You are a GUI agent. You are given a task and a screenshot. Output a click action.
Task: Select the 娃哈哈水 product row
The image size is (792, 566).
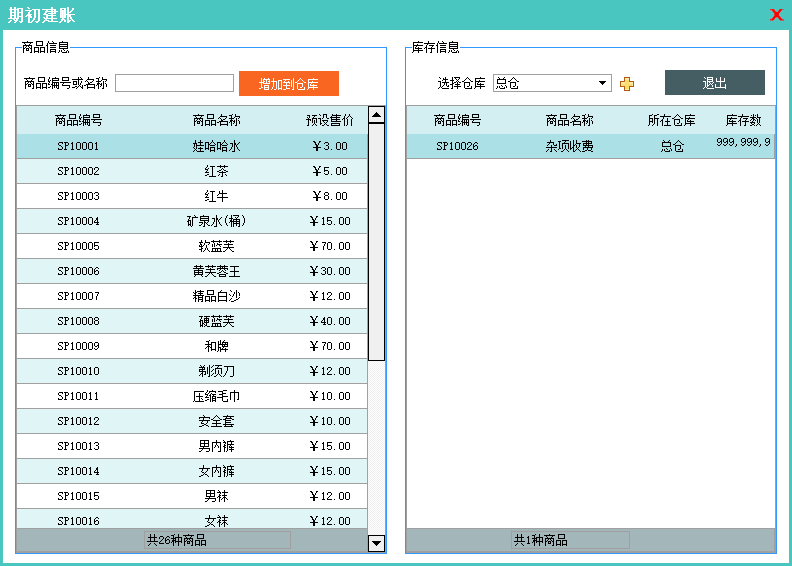216,146
